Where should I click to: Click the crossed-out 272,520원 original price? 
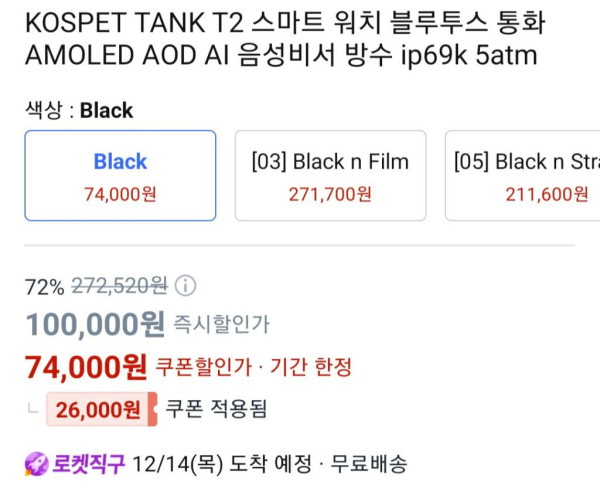[x=119, y=286]
